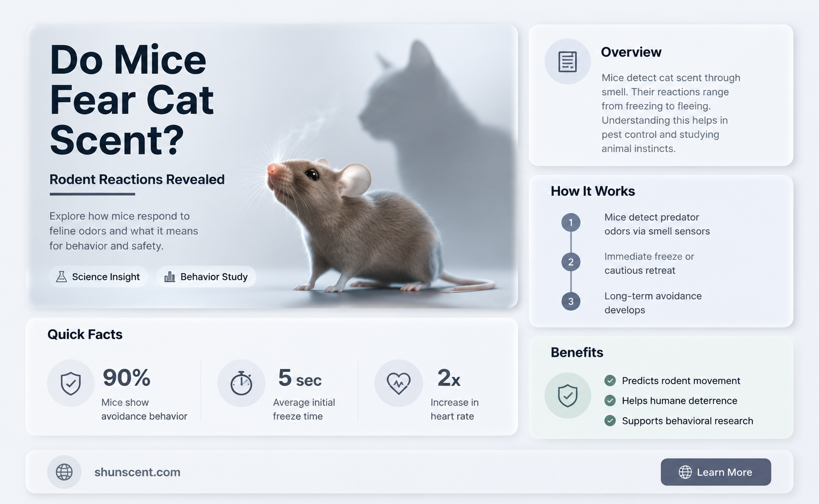
Task: Click the heart rate icon beside 2x
Action: pos(398,383)
